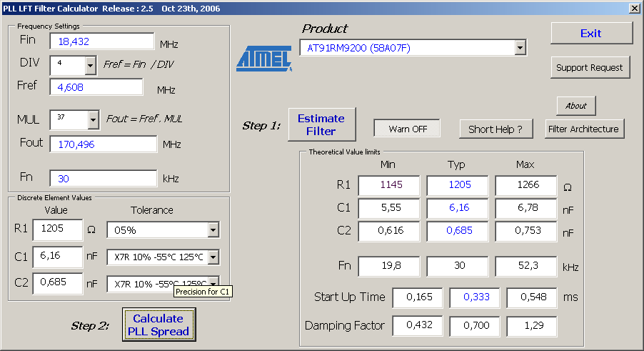Click the Atmel logo
The height and width of the screenshot is (351, 644).
click(x=264, y=59)
